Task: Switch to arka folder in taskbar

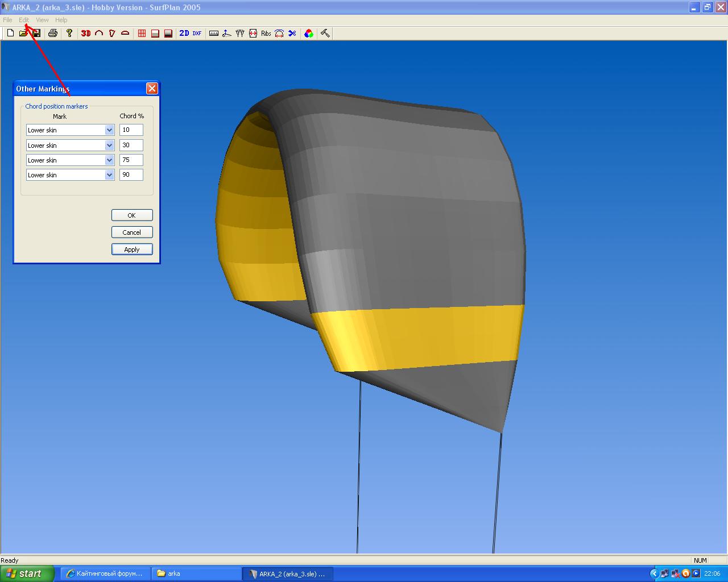Action: (196, 573)
